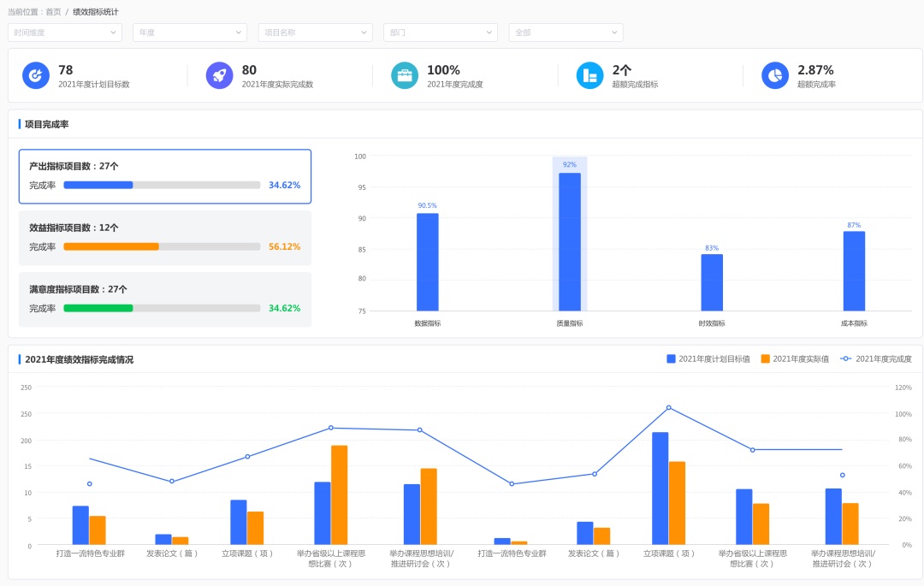This screenshot has height=586, width=924.
Task: Click the 质量指标 92% bar
Action: click(x=570, y=241)
